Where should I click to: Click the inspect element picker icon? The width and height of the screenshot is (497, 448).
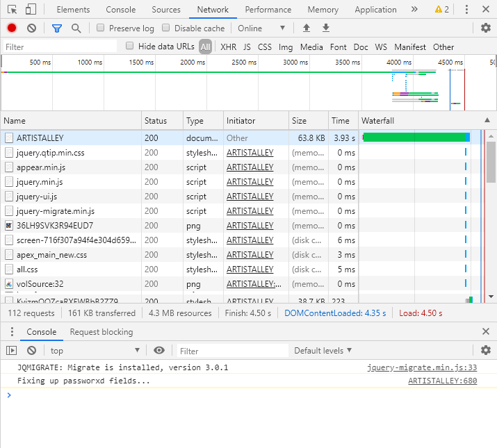click(x=12, y=10)
